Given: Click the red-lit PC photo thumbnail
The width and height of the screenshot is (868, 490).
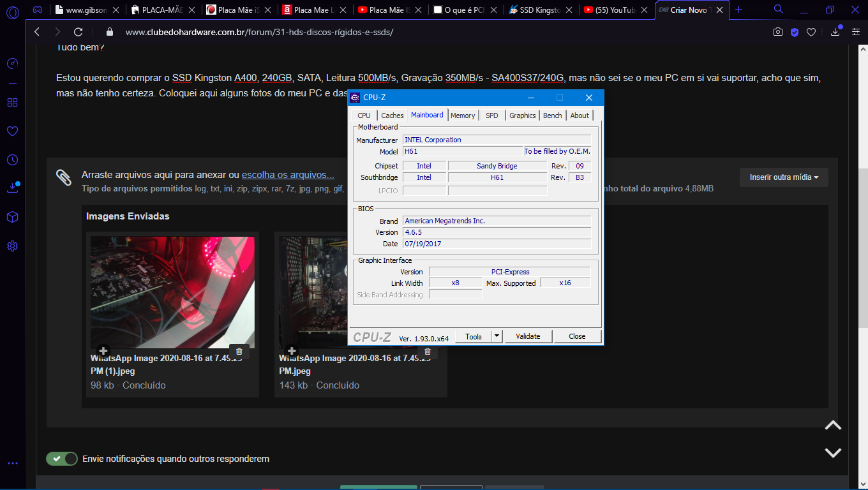Looking at the screenshot, I should 172,292.
